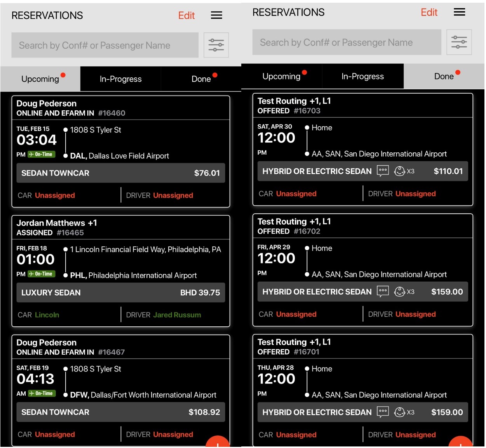
Task: Tap the child seat icon on reservation #16702
Action: tap(400, 291)
